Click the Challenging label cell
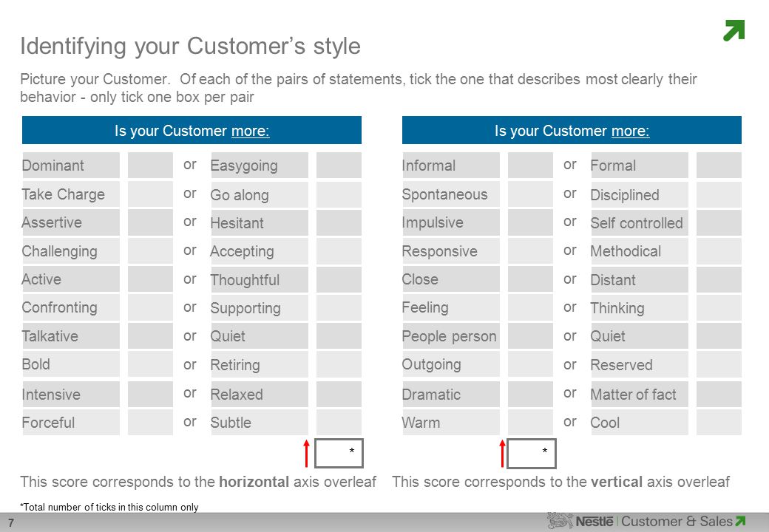 pos(71,250)
